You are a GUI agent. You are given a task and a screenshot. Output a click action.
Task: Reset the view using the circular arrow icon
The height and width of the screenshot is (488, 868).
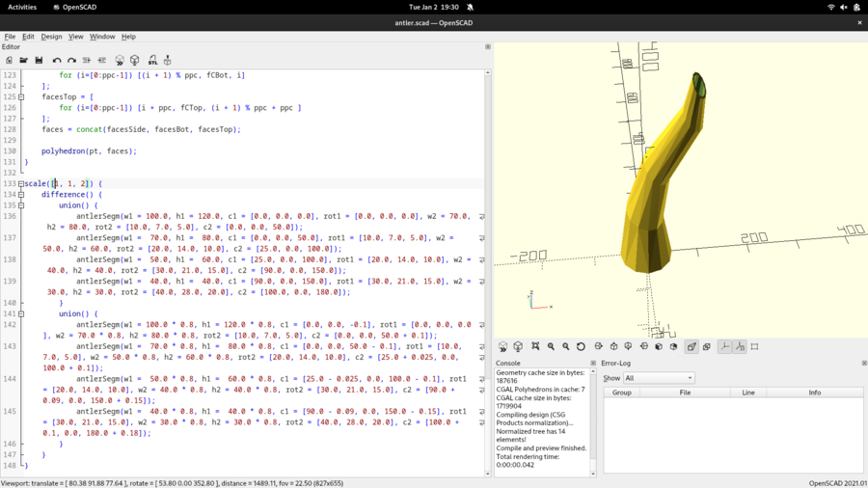tap(581, 346)
